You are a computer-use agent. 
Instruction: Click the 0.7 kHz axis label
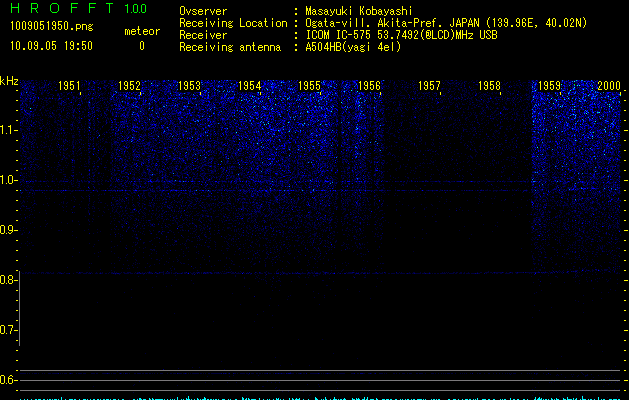(8, 330)
